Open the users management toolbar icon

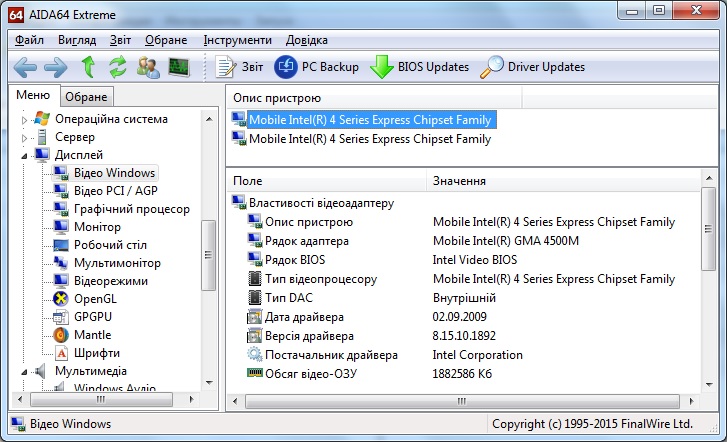click(148, 67)
